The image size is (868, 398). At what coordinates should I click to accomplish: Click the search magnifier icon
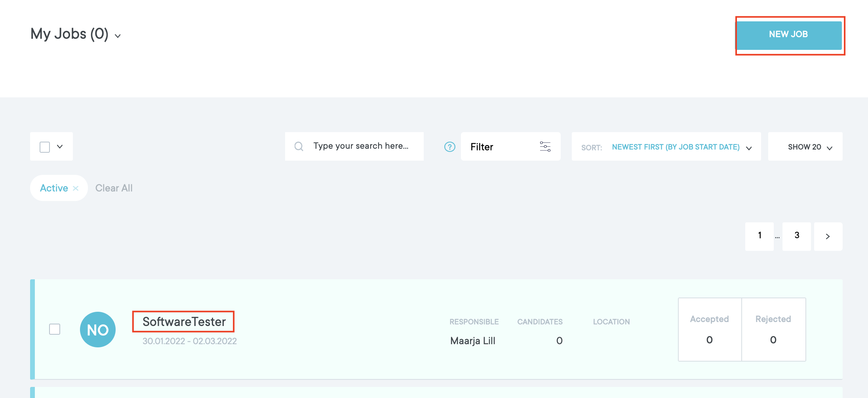tap(299, 147)
